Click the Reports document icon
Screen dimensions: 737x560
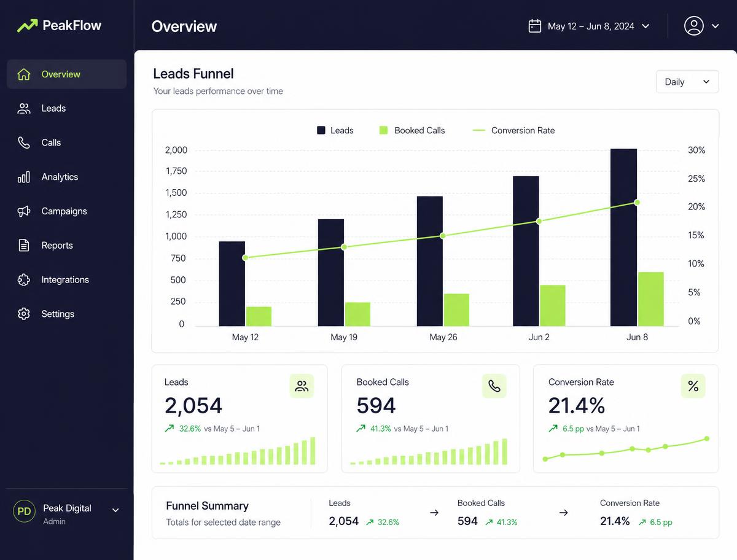pyautogui.click(x=24, y=246)
